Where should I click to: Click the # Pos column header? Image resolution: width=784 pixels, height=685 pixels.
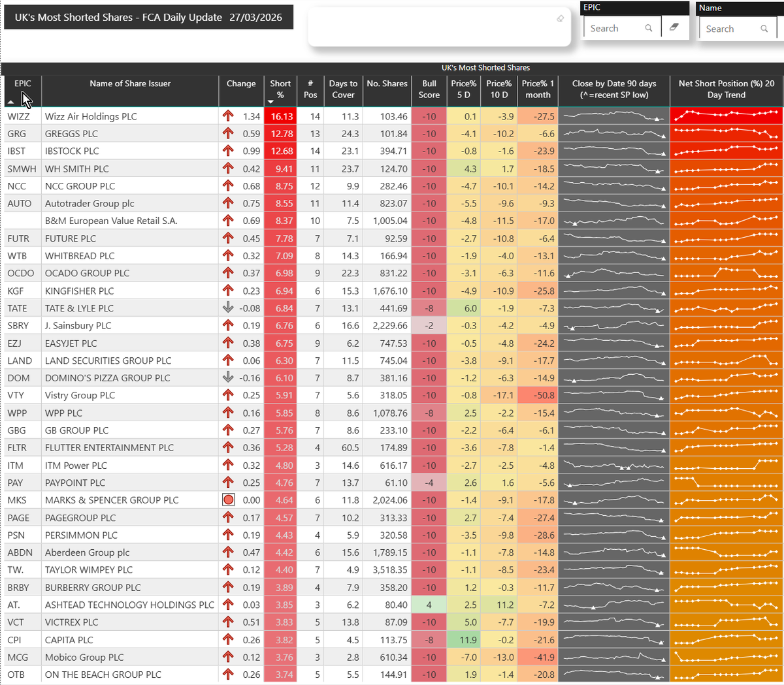pos(310,89)
